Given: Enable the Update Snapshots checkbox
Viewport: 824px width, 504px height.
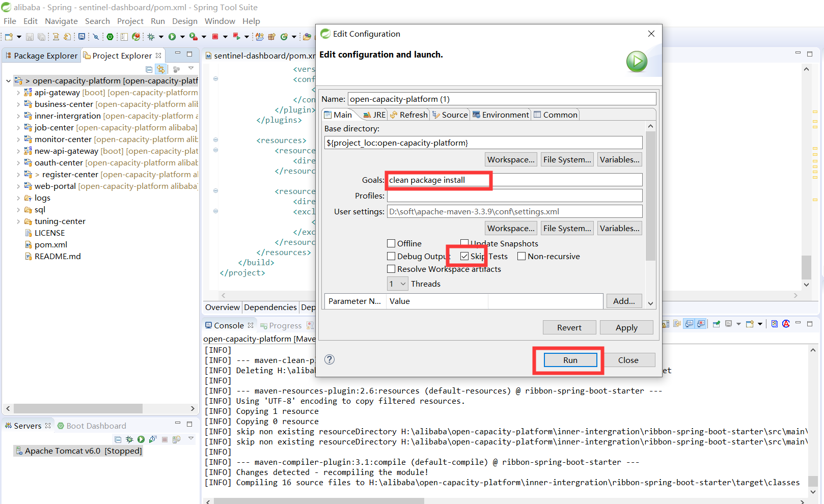Looking at the screenshot, I should [464, 243].
